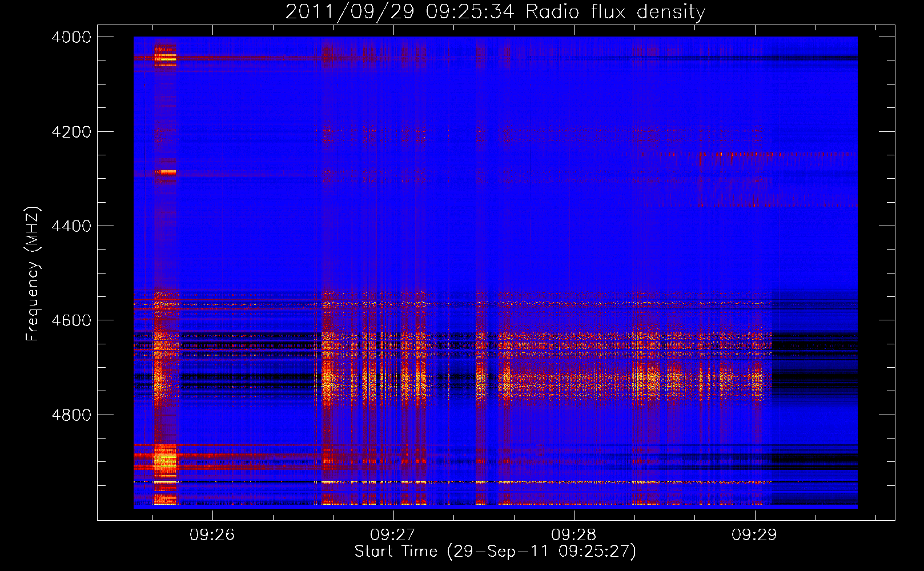Click the '09:27' time axis label

tap(392, 534)
